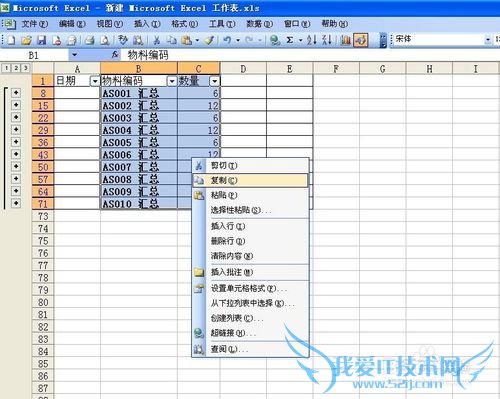500x399 pixels.
Task: Click the Paste clipboard toolbar icon
Action: (x=187, y=40)
